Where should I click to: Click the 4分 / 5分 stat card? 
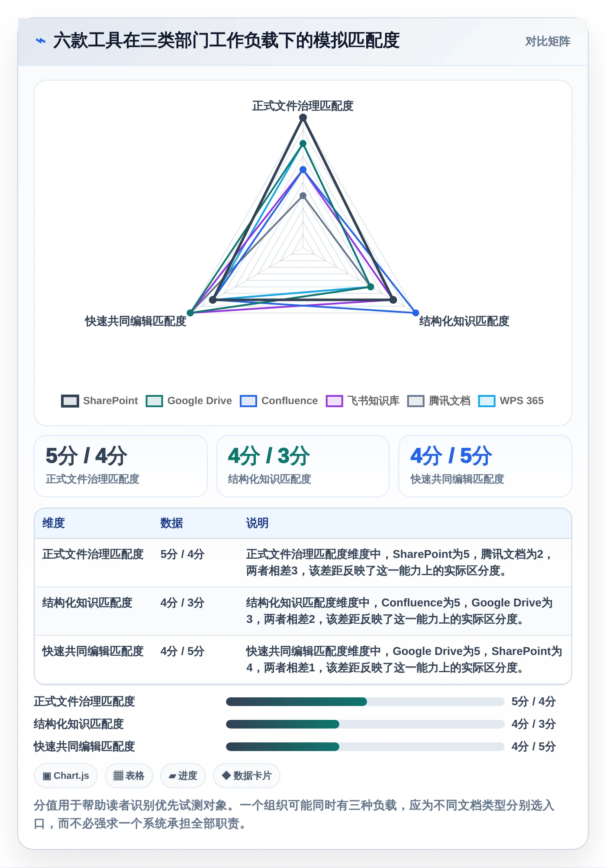click(485, 466)
